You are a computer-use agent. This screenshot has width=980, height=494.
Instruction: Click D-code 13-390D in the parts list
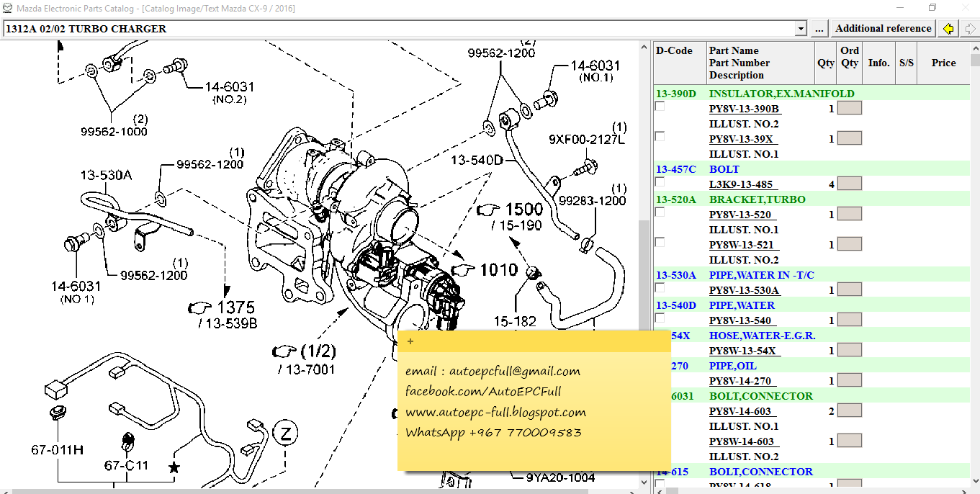675,94
